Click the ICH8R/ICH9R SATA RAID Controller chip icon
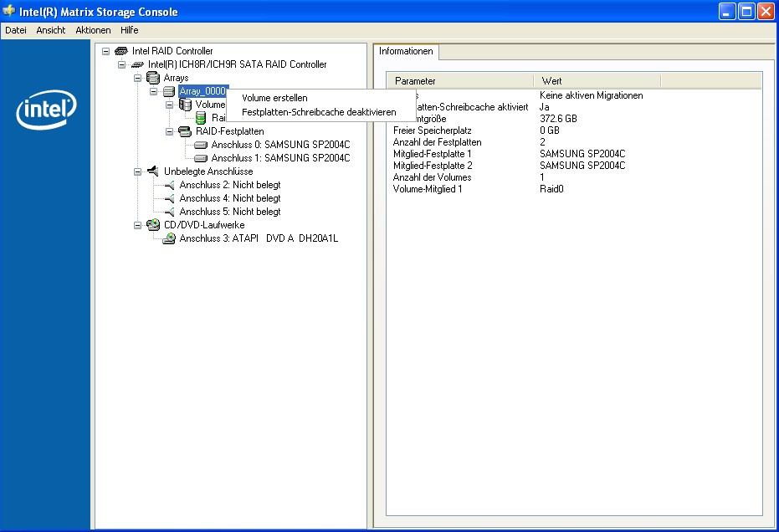 point(137,64)
